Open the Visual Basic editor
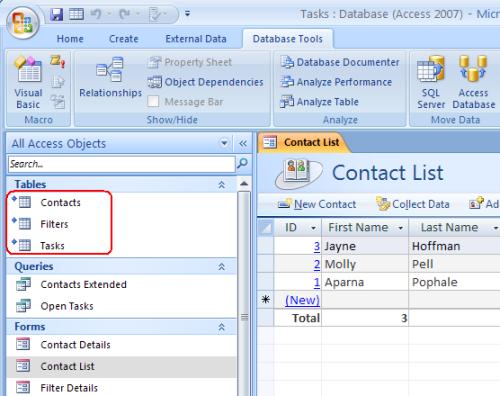 tap(28, 82)
